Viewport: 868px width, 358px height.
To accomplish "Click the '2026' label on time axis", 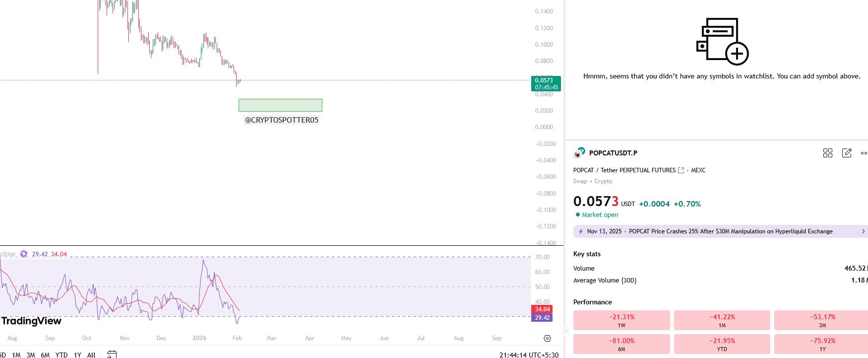I will click(x=199, y=338).
